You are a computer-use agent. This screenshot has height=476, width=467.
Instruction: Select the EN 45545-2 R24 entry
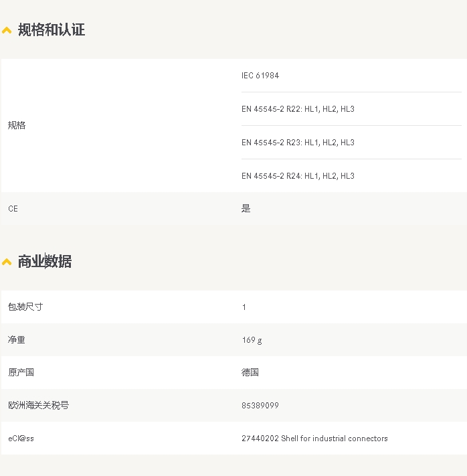pyautogui.click(x=298, y=176)
